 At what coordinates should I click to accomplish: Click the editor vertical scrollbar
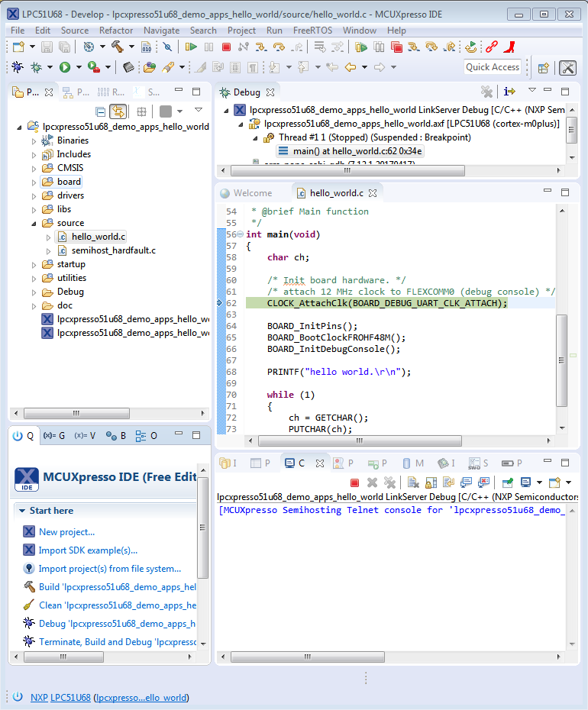(x=562, y=359)
